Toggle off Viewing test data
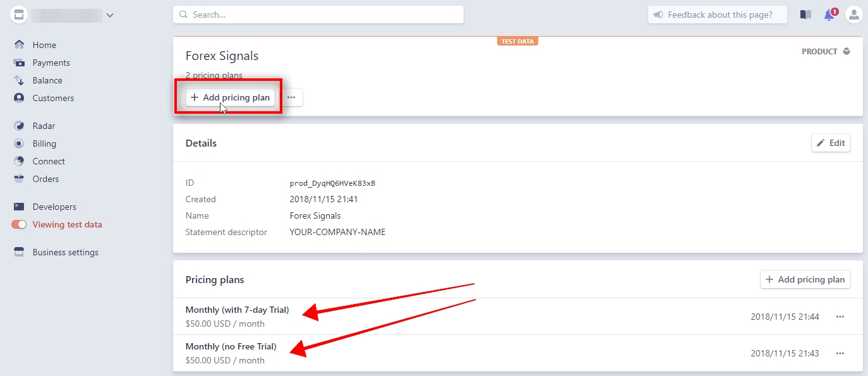The image size is (868, 376). (x=20, y=224)
